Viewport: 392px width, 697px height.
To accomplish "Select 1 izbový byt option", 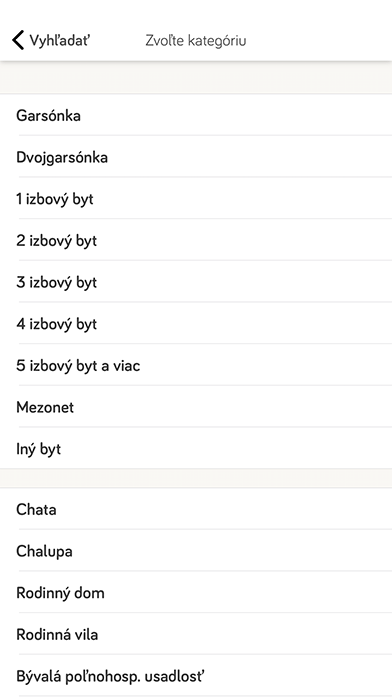I will click(196, 199).
